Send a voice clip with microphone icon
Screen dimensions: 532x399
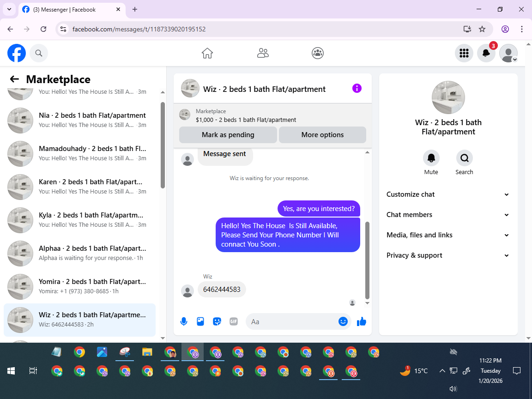(x=183, y=321)
